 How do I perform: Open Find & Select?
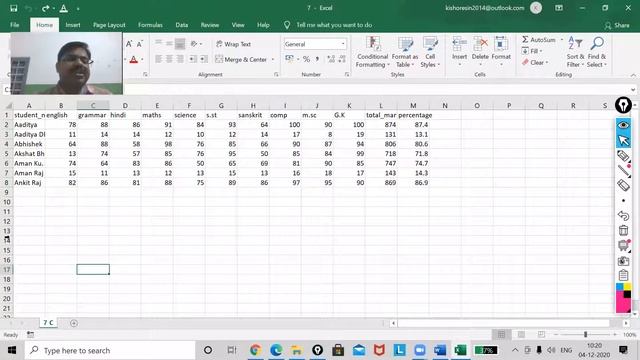(x=597, y=52)
